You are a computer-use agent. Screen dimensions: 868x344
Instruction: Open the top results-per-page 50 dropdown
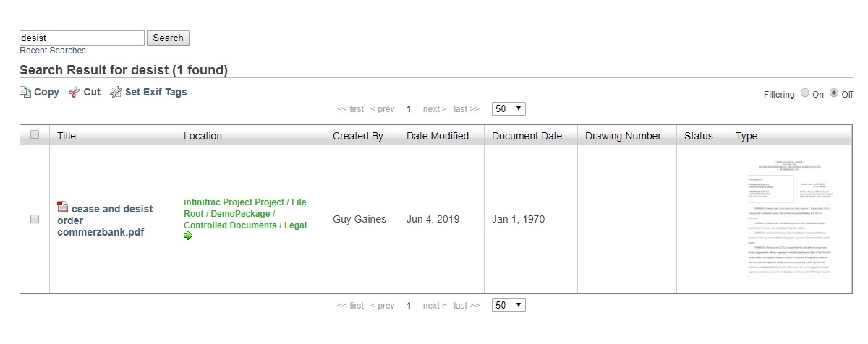(x=509, y=108)
